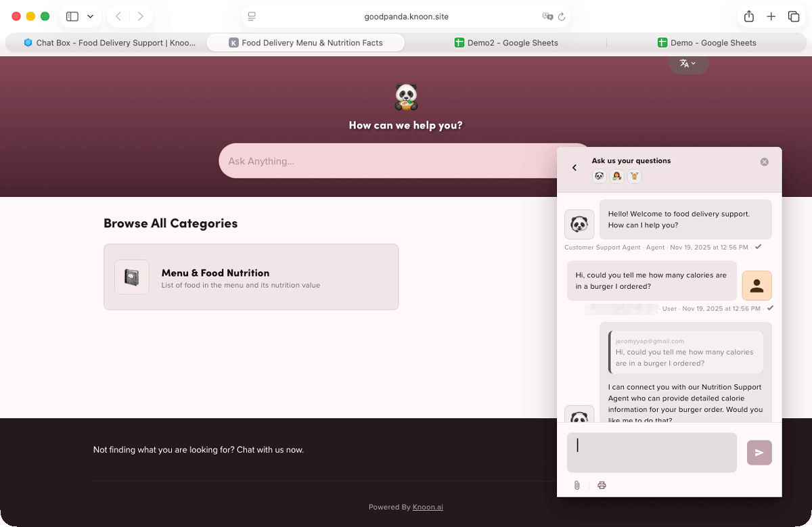The width and height of the screenshot is (812, 527).
Task: Go back using the chat back chevron
Action: 574,167
